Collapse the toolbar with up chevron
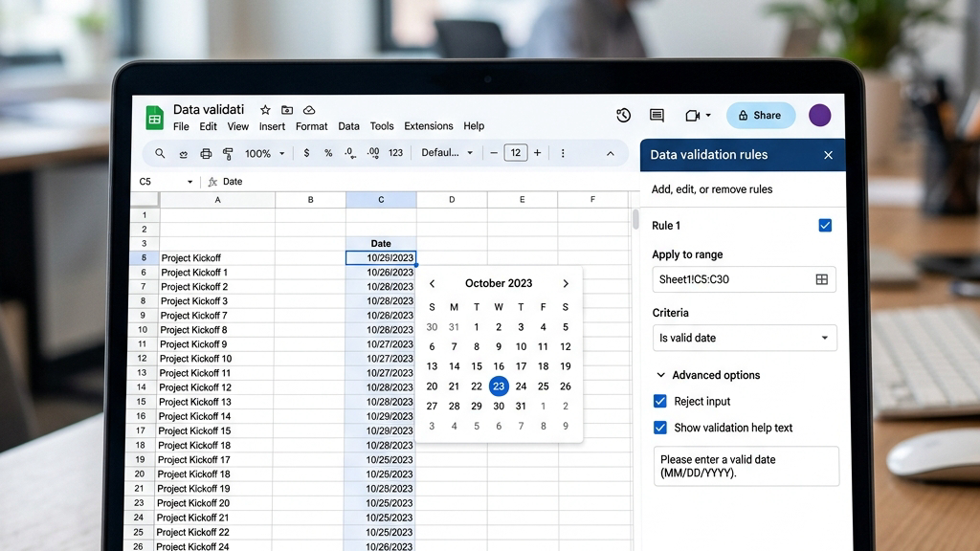Image resolution: width=980 pixels, height=551 pixels. coord(610,154)
